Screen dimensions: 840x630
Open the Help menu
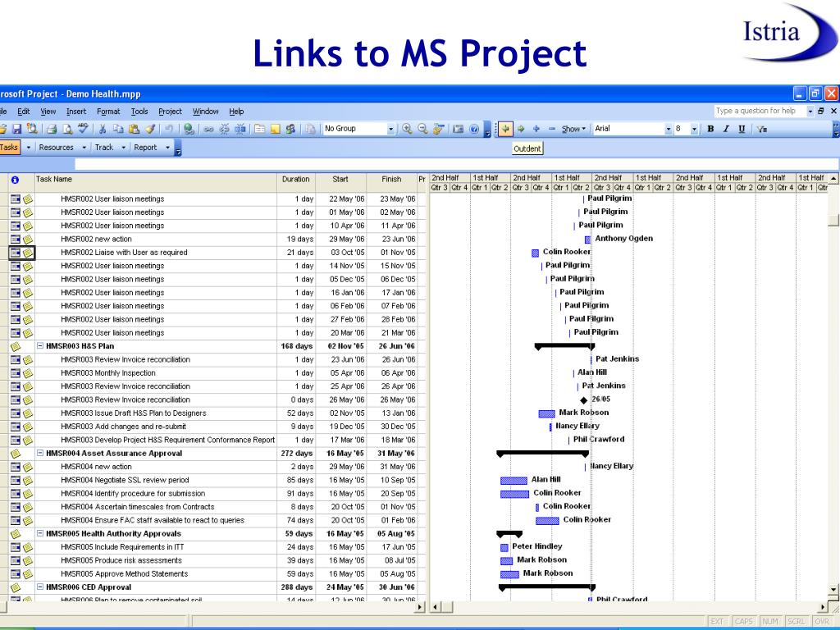click(236, 112)
